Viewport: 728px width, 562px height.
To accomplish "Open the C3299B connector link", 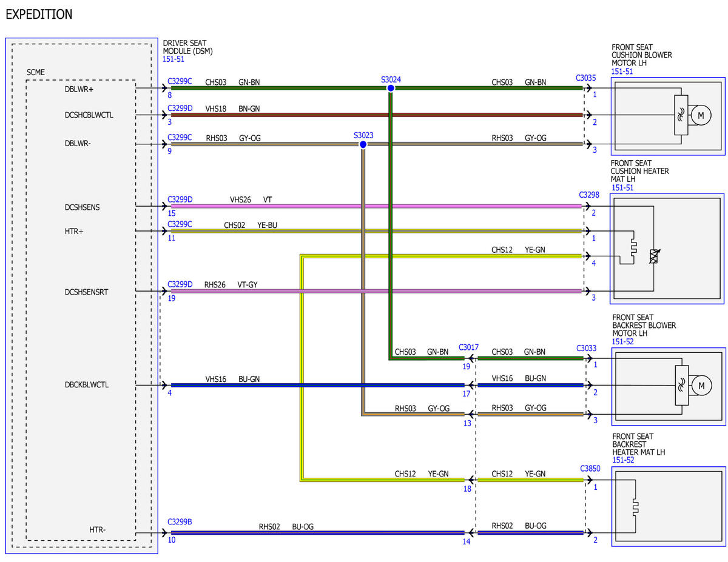I will click(180, 521).
